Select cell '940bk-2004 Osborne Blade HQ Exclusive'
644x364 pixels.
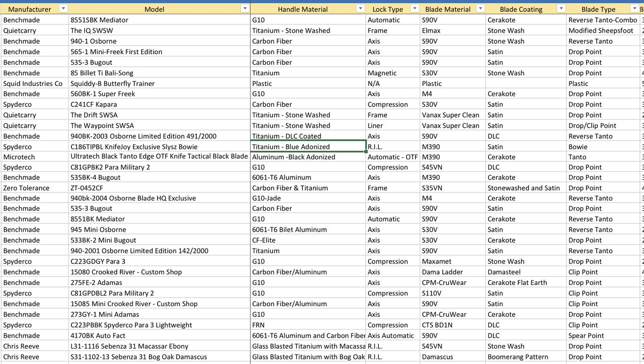pyautogui.click(x=159, y=199)
